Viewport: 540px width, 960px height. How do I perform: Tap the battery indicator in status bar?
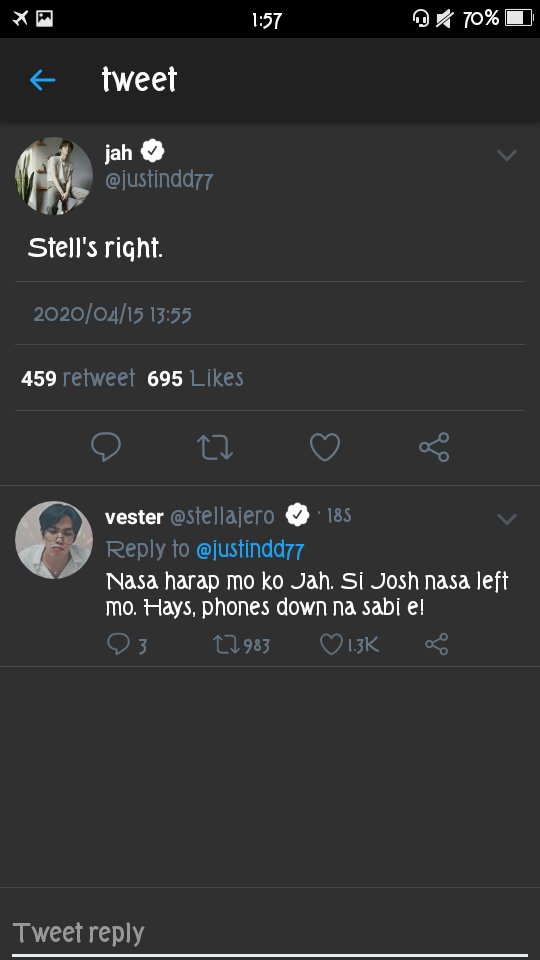[x=519, y=18]
